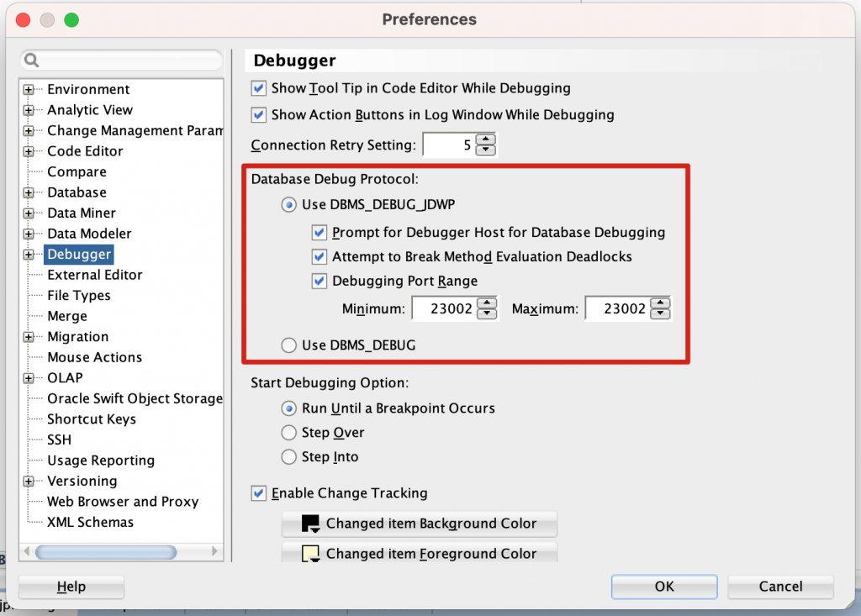
Task: Open Web Browser and Proxy preferences
Action: tap(123, 502)
